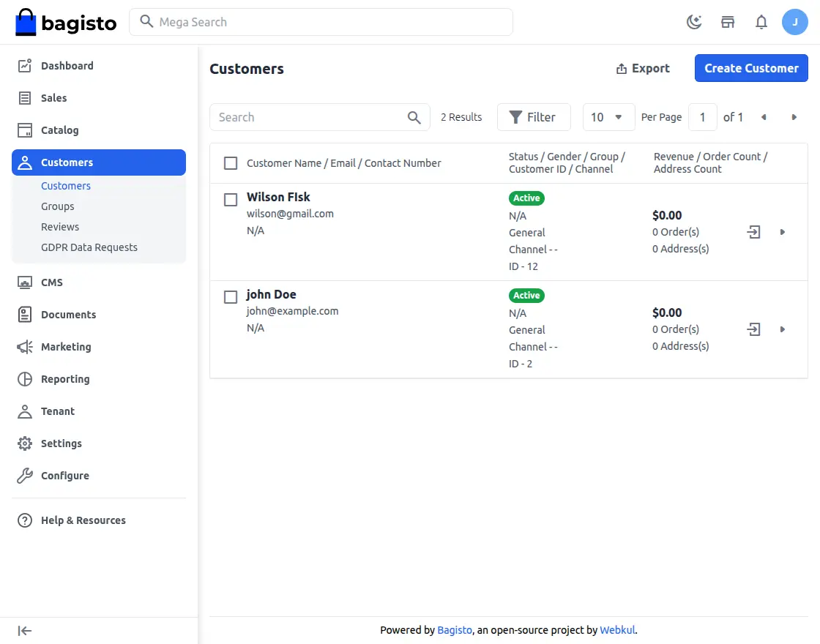View john Doe details arrow
The height and width of the screenshot is (644, 820).
[783, 329]
